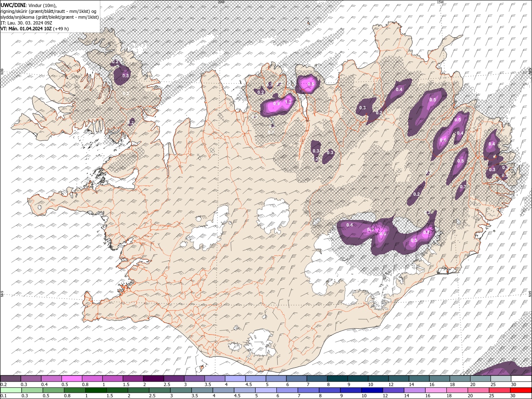Click the 0.3 purple swatch in upper legend row
Image resolution: width=532 pixels, height=399 pixels.
pyautogui.click(x=31, y=379)
